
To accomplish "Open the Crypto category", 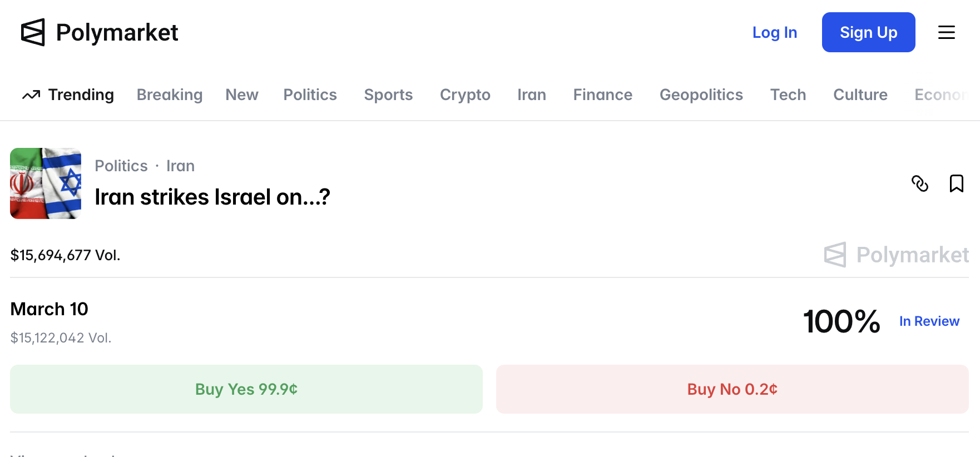I will [465, 95].
